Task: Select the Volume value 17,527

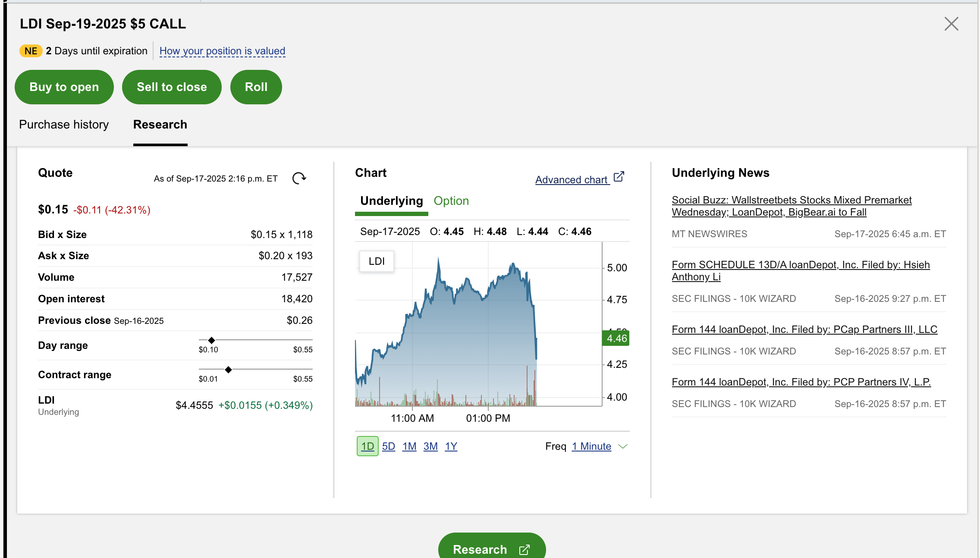Action: point(297,277)
